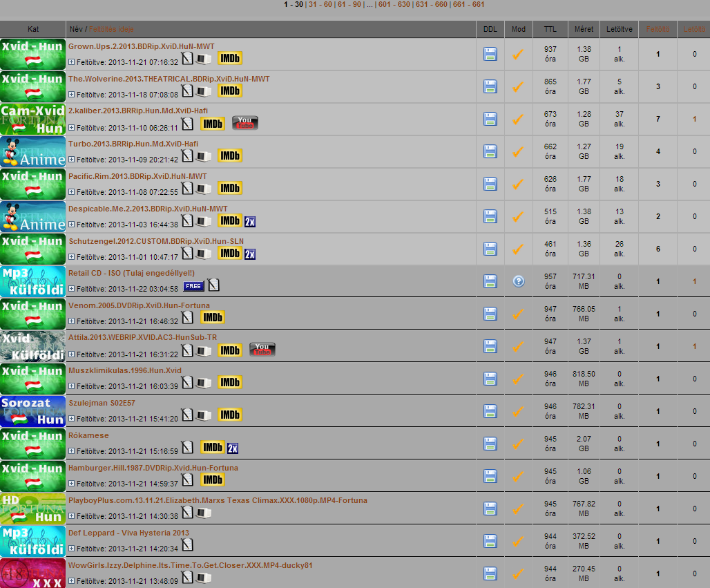Screen dimensions: 710x588
Task: Open Def Leppard - Viva Hysteria 2013 link
Action: (x=128, y=533)
